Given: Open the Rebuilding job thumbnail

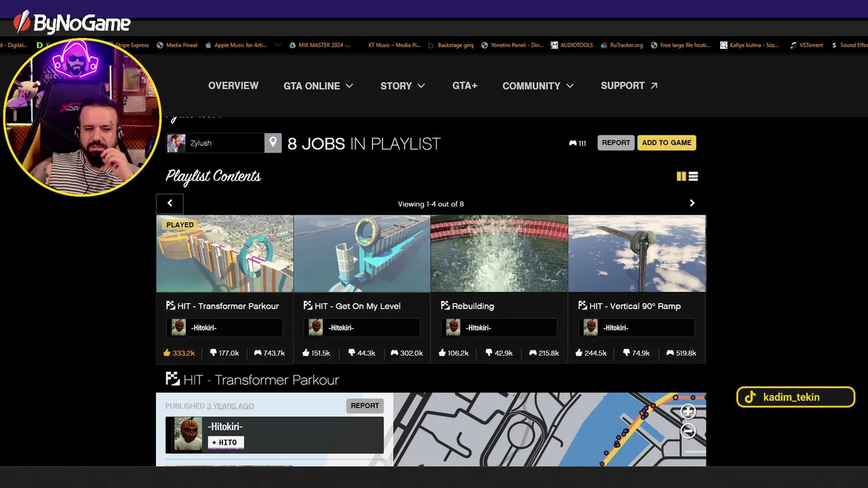Looking at the screenshot, I should (499, 253).
